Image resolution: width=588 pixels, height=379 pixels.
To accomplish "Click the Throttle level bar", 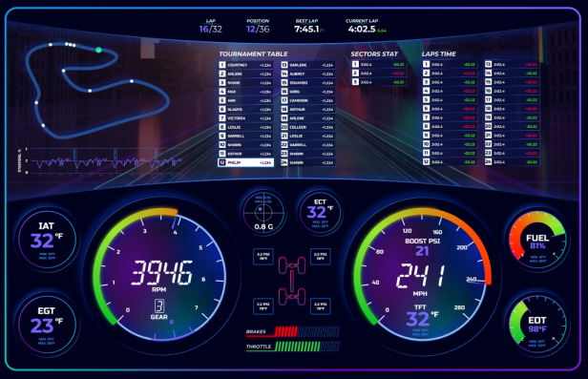I will click(x=293, y=347).
